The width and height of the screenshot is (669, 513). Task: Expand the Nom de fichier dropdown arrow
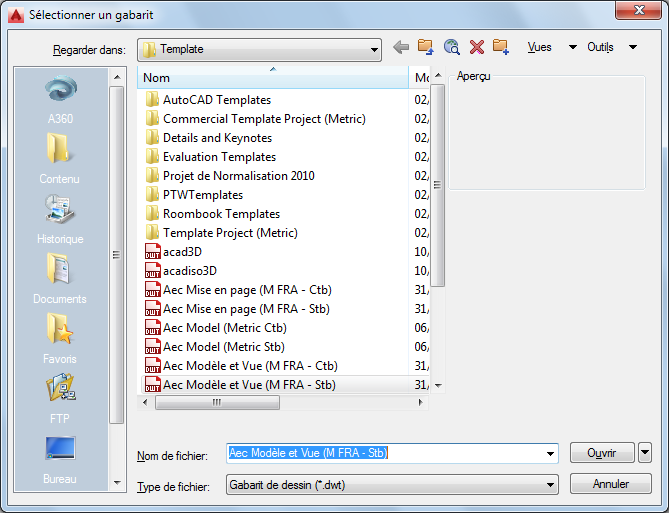550,454
